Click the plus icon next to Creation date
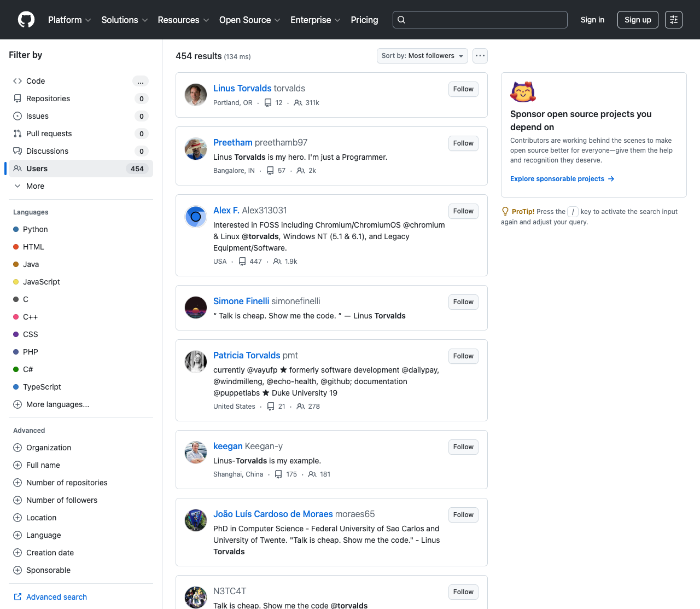 (x=17, y=553)
